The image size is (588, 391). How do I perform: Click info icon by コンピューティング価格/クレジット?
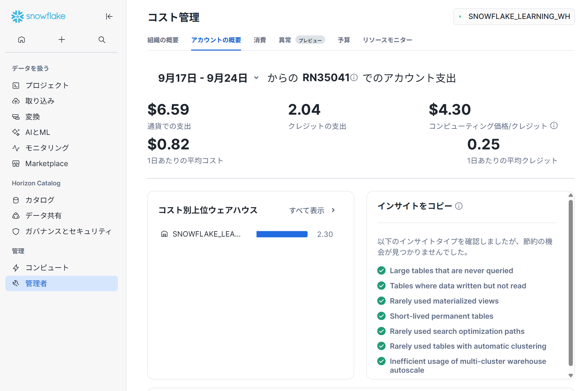pyautogui.click(x=554, y=125)
